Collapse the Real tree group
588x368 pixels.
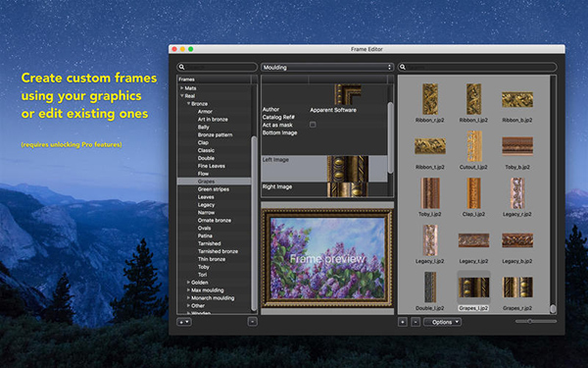click(182, 96)
